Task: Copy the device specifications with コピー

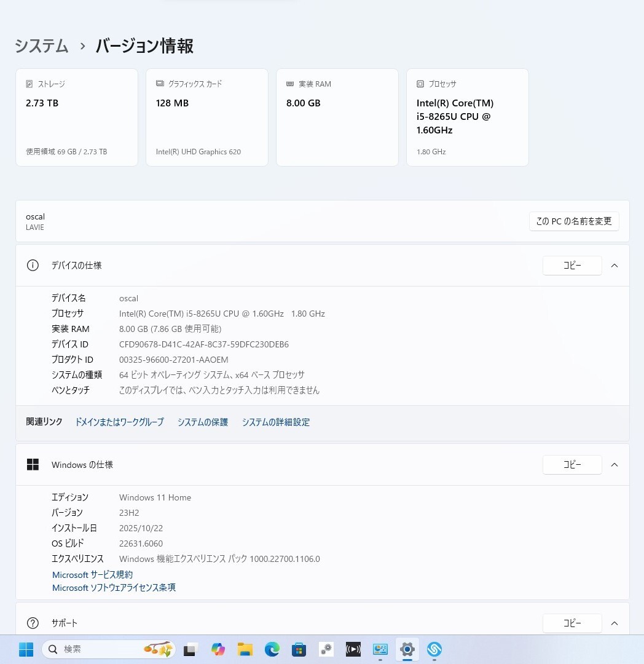Action: 571,265
